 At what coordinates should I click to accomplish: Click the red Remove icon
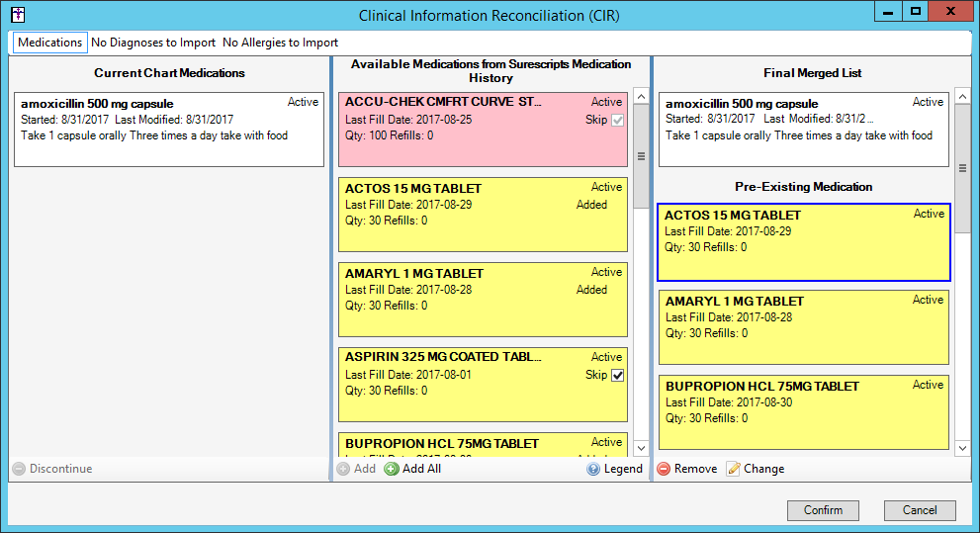point(664,469)
